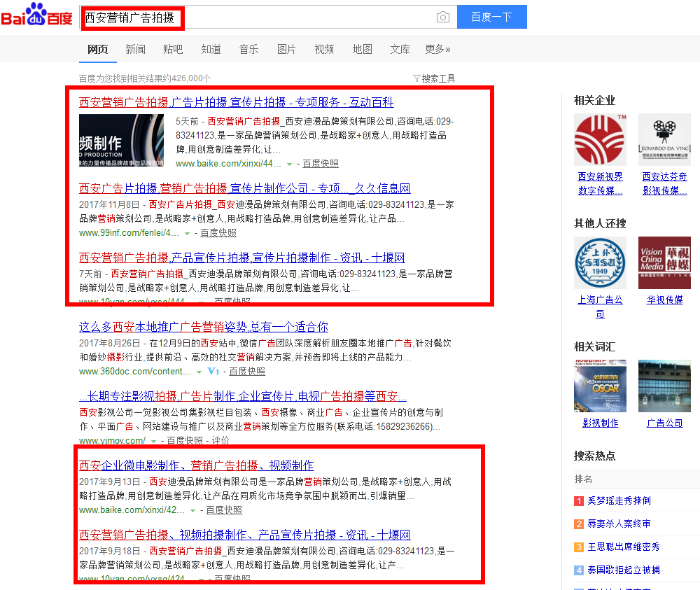The image size is (700, 590).
Task: Open the 西安达芬奇影视传媒 link
Action: coord(665,183)
